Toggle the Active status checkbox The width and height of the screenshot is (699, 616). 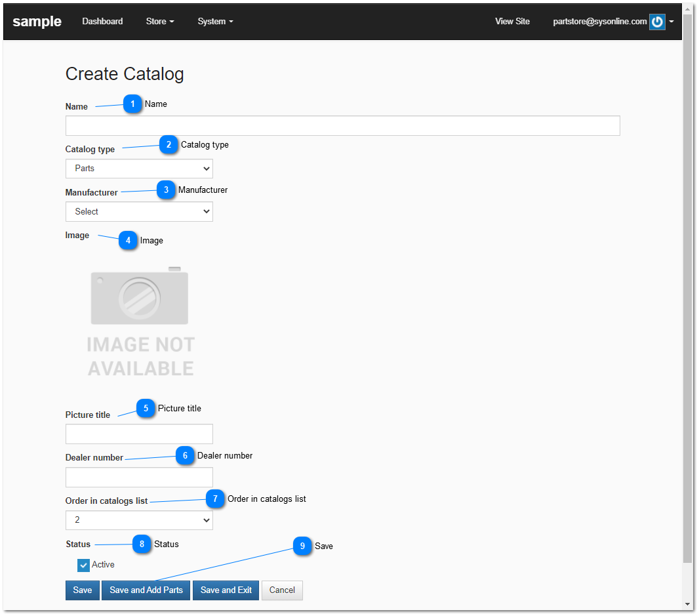pyautogui.click(x=83, y=565)
